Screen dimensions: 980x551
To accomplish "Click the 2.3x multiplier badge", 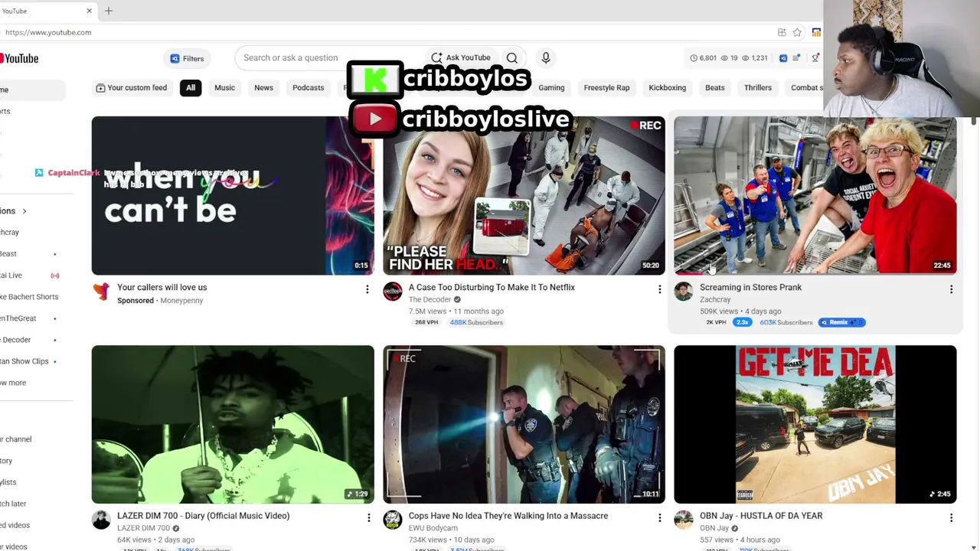I will coord(742,322).
